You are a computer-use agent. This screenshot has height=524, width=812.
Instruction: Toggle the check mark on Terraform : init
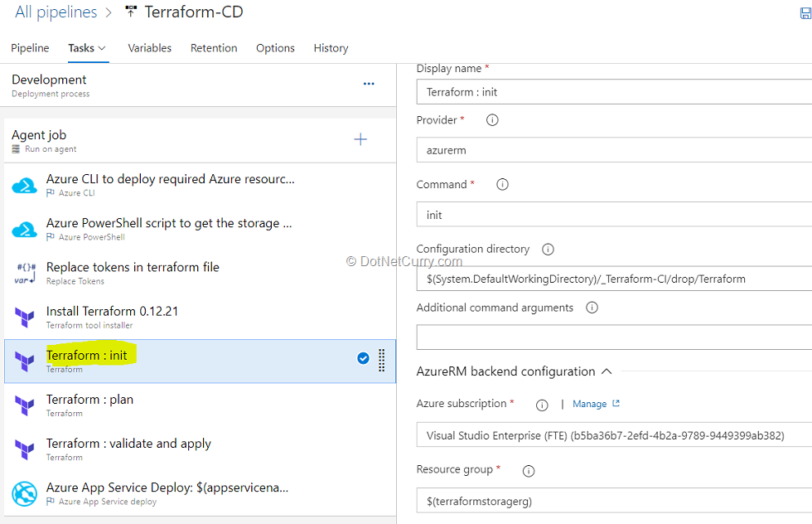(363, 358)
